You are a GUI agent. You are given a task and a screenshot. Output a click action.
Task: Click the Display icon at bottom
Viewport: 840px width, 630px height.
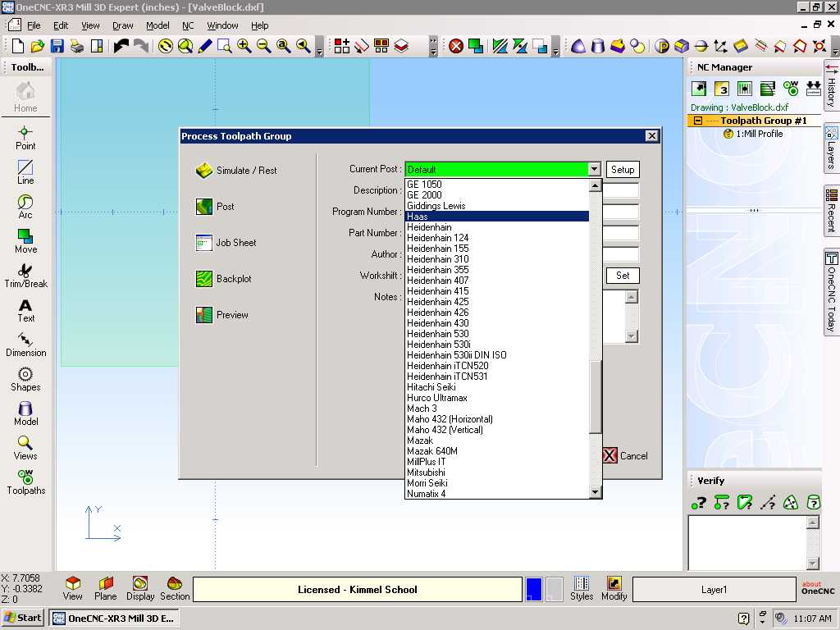coord(140,589)
